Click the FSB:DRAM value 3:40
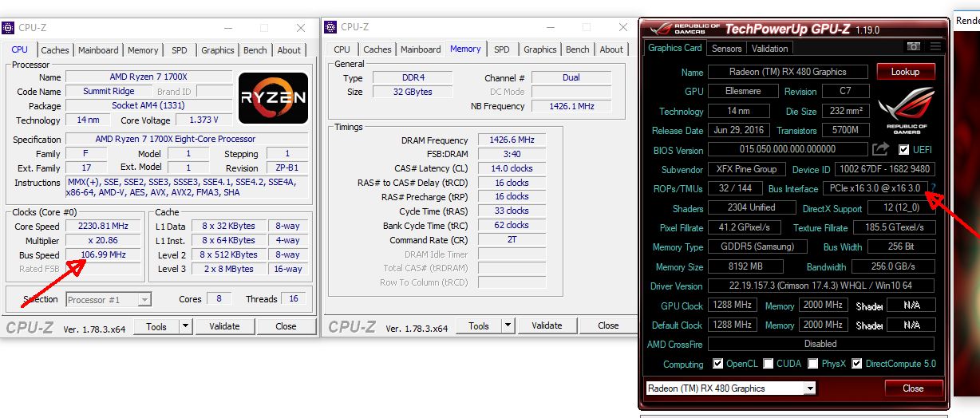 (512, 154)
